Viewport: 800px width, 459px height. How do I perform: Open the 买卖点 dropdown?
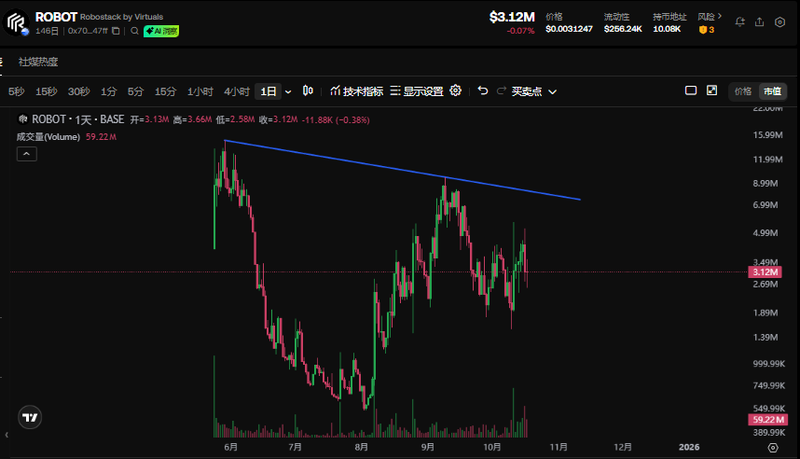tap(534, 91)
